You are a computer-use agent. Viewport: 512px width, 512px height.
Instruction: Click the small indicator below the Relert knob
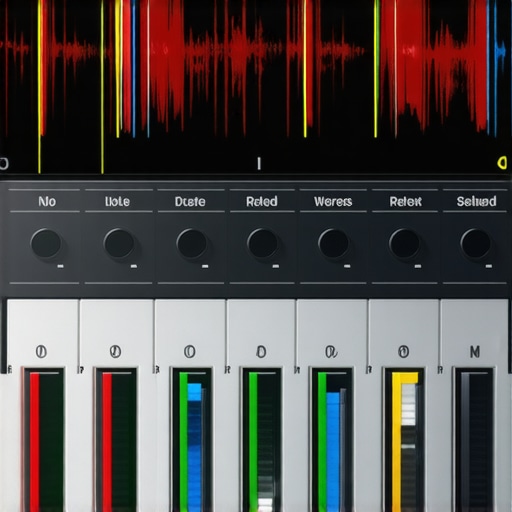[x=418, y=266]
